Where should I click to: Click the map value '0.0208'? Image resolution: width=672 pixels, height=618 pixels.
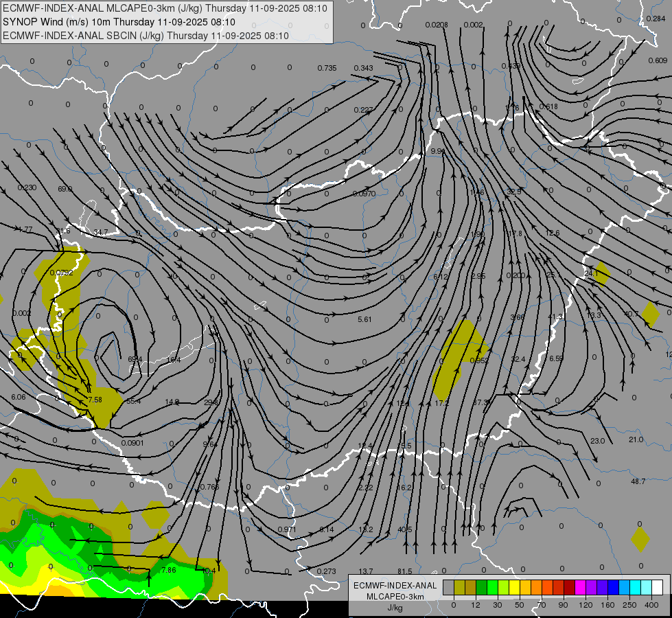[437, 25]
